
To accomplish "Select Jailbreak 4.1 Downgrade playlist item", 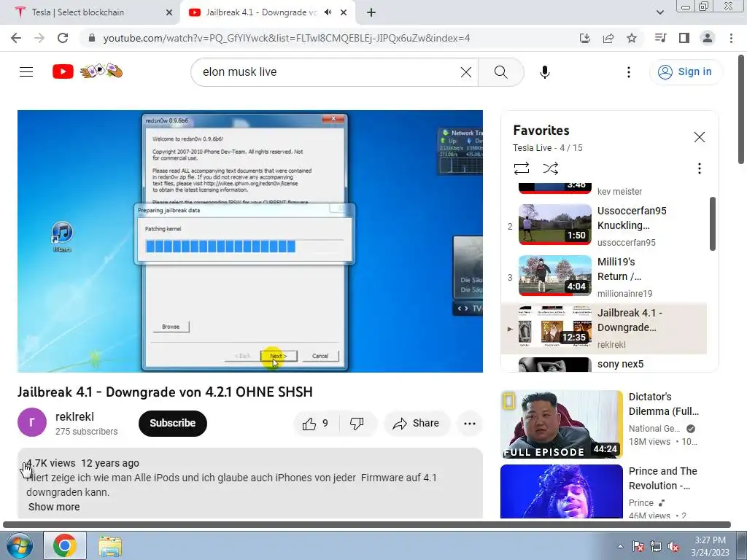I will (603, 328).
